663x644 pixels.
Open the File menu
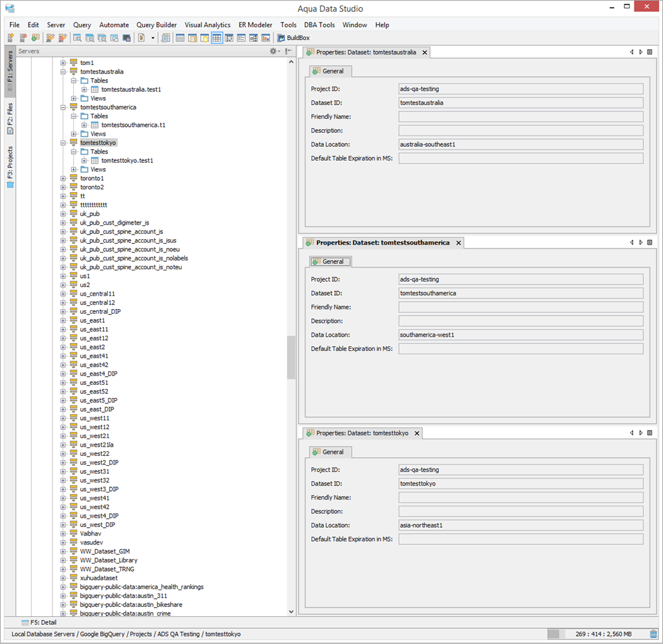(x=15, y=25)
